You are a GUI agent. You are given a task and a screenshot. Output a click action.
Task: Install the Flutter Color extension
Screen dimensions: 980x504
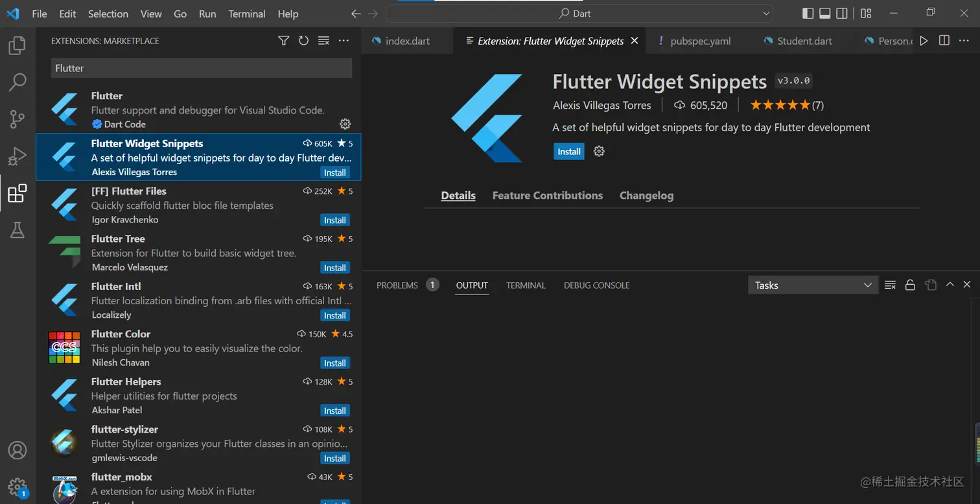pos(334,363)
